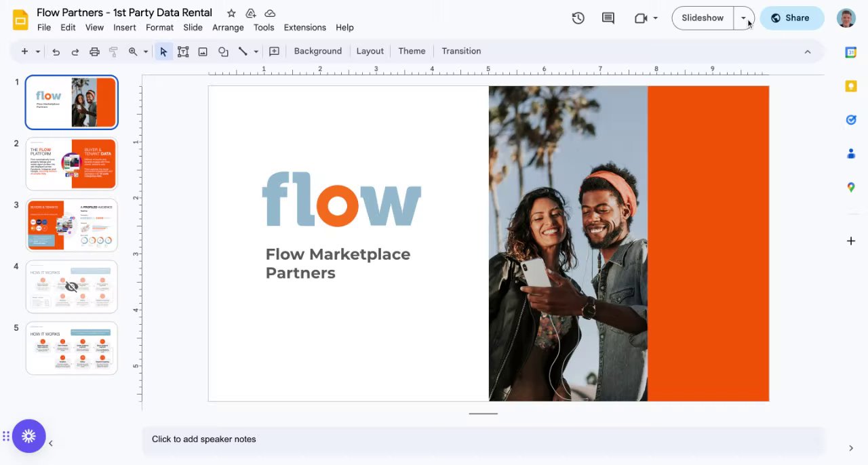The height and width of the screenshot is (465, 868).
Task: Toggle the side panel arrow
Action: (851, 448)
